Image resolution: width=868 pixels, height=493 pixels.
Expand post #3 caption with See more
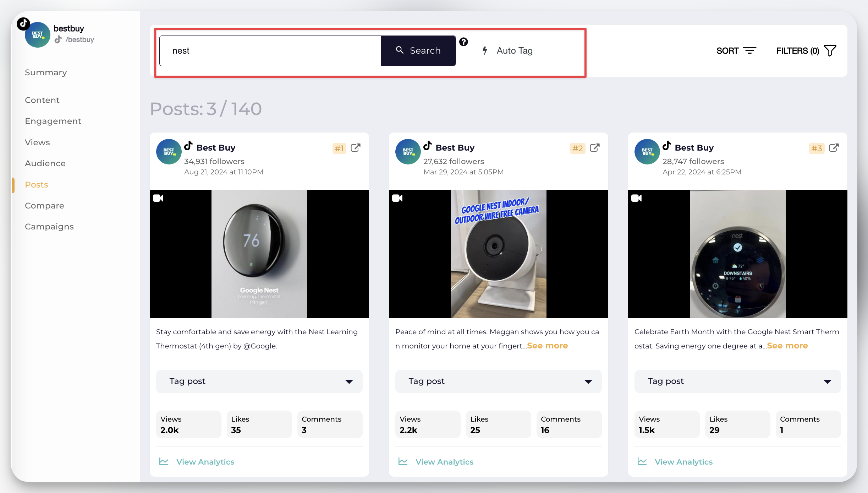point(787,346)
